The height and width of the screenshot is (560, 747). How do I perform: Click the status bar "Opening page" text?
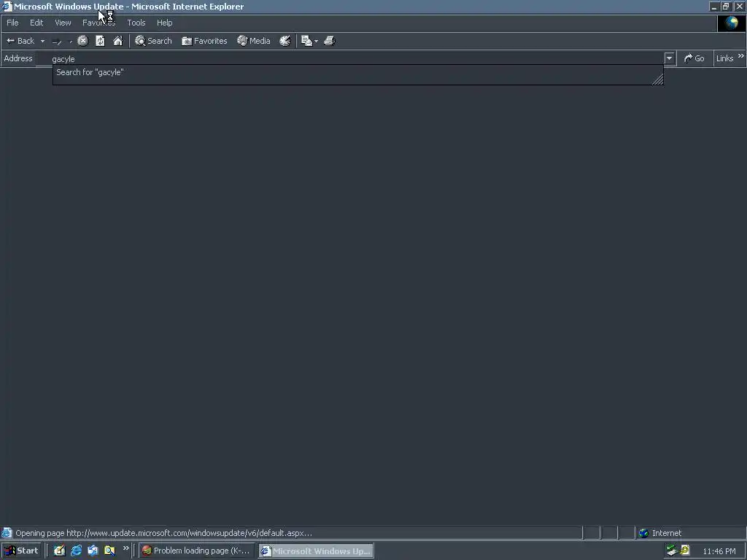(164, 533)
